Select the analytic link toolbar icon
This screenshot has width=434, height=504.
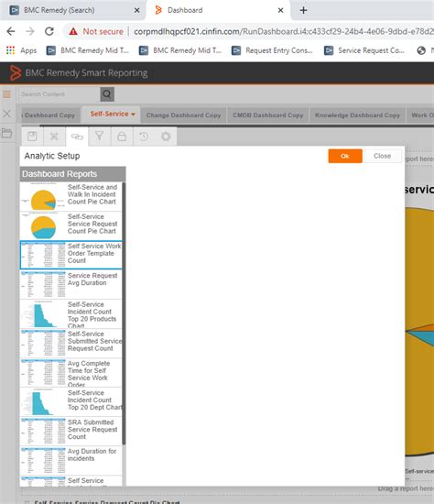pyautogui.click(x=77, y=137)
